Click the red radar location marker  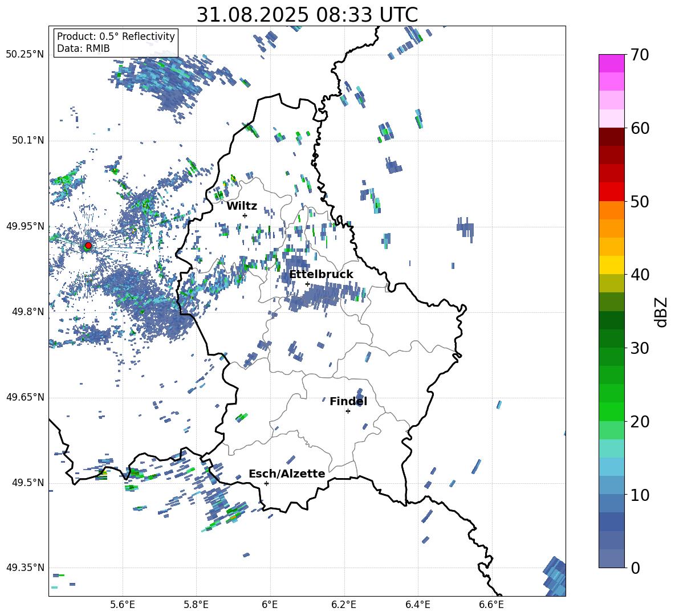coord(88,246)
